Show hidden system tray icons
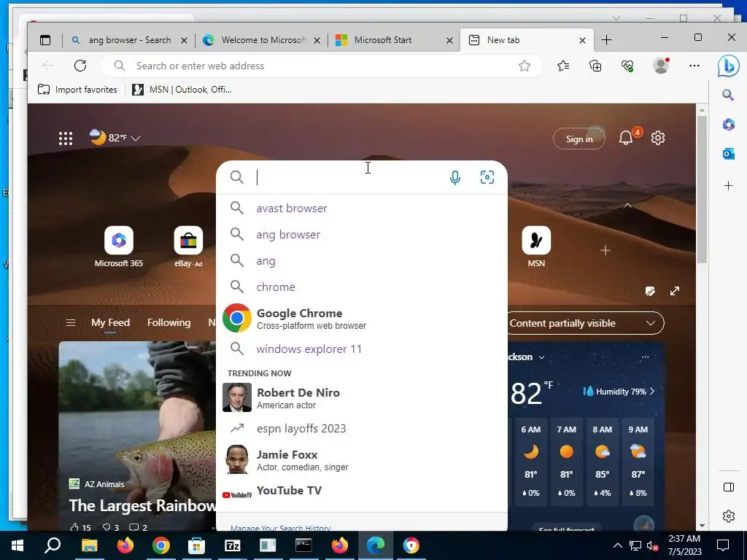 click(617, 545)
